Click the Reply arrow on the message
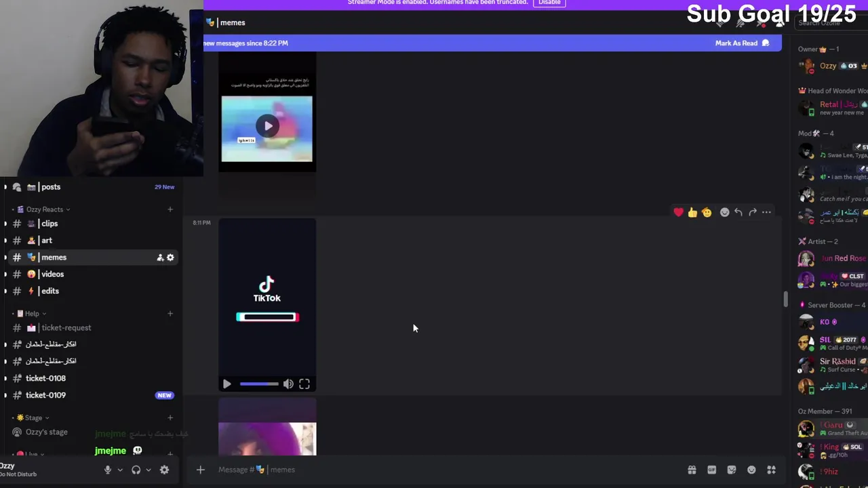Screen dimensions: 868x488 [738, 212]
